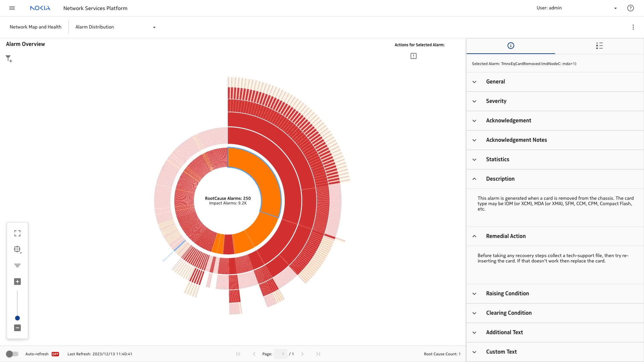Viewport: 644px width, 362px height.
Task: Switch to the list view tab
Action: pyautogui.click(x=599, y=46)
